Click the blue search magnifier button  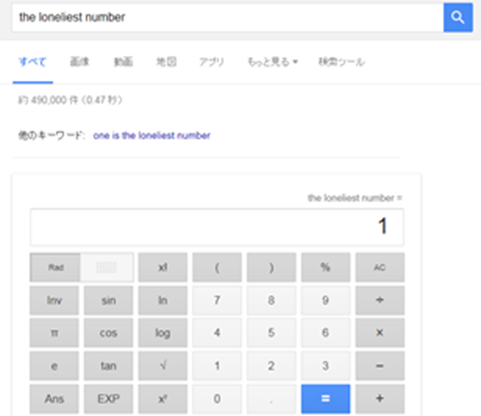coord(458,17)
